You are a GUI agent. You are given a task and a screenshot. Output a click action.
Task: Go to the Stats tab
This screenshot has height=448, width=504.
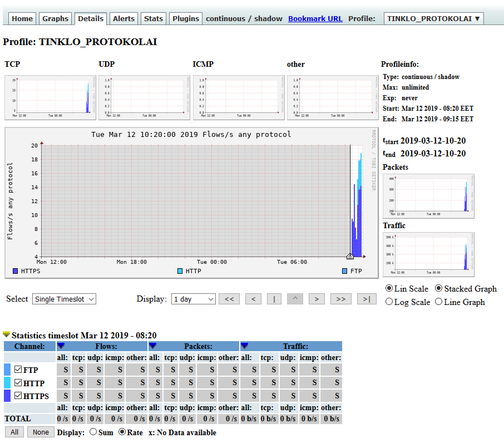pyautogui.click(x=154, y=19)
